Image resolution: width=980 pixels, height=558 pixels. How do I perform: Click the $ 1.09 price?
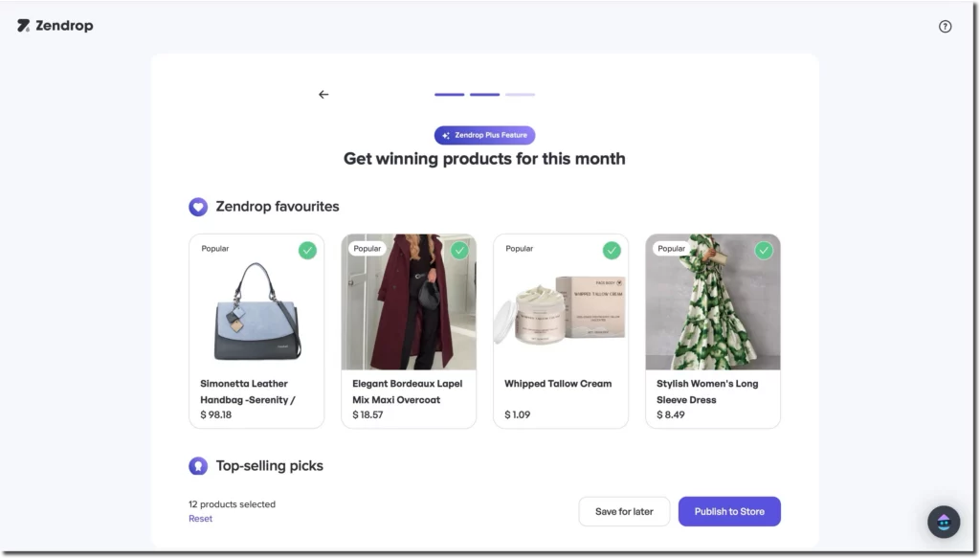[x=518, y=414]
